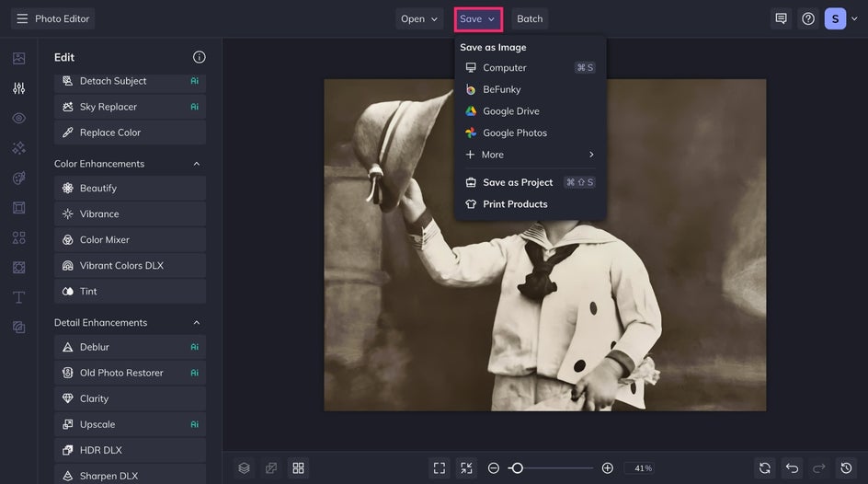Select the Detach Subject tool
Screen dimensions: 868x484
point(130,81)
